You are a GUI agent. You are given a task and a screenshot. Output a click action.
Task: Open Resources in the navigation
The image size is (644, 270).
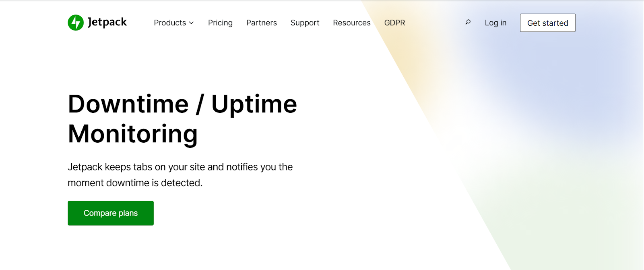coord(352,23)
